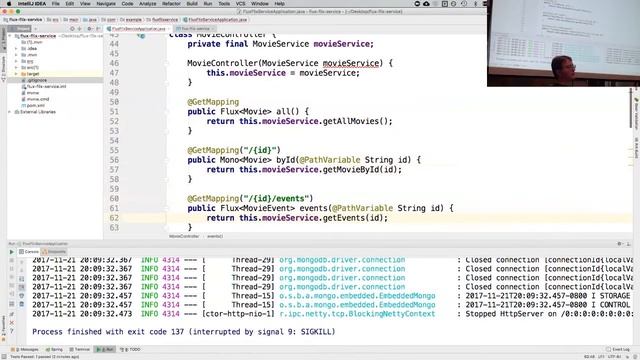Click the cloud icon in macOS menu bar
The image size is (640, 360).
[426, 4]
